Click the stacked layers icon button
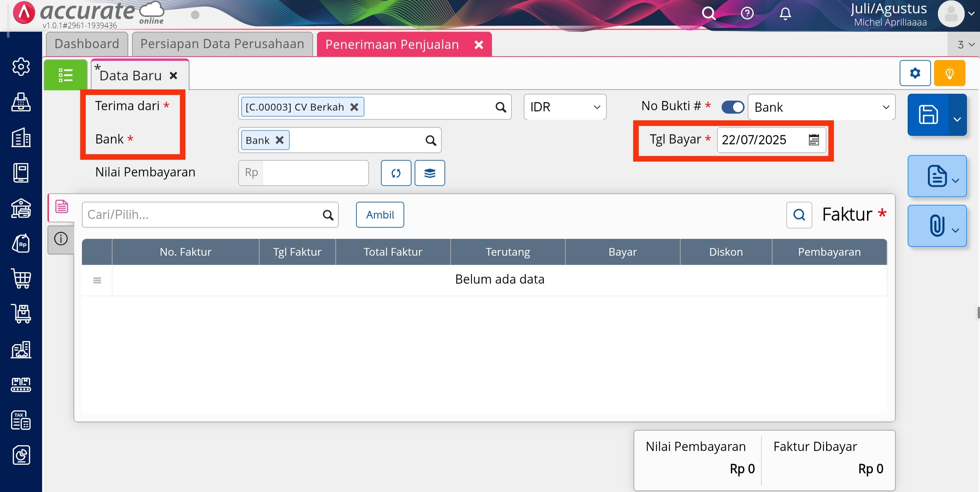Viewport: 980px width, 492px height. tap(430, 173)
